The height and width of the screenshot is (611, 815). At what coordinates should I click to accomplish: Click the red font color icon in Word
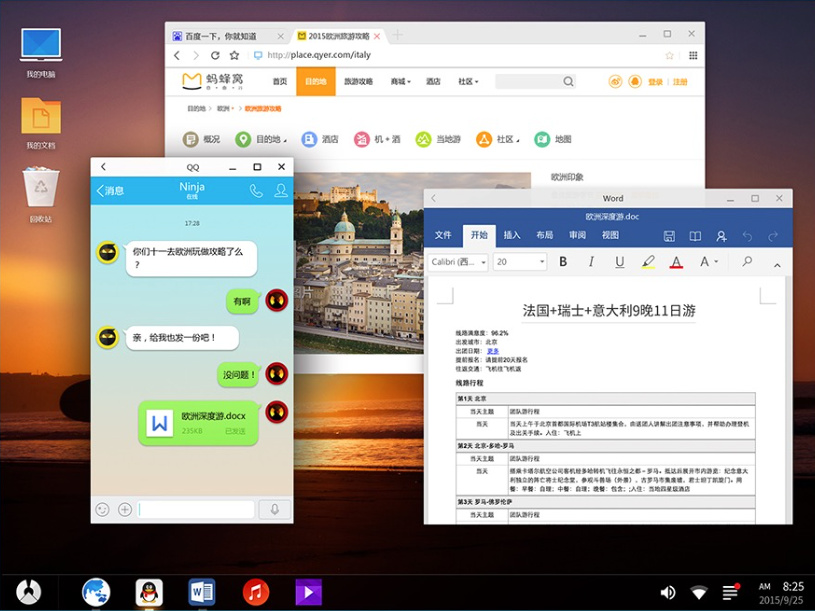pyautogui.click(x=676, y=262)
